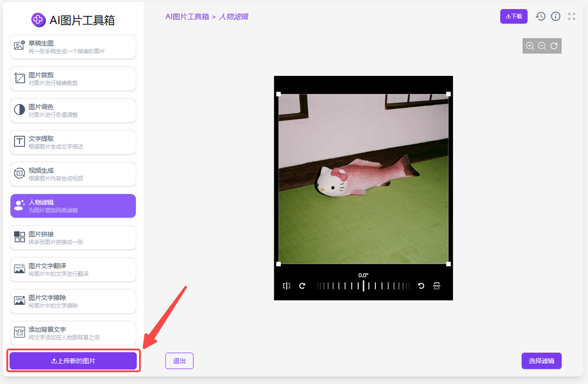Open the 文字提取 tool
588x384 pixels.
click(x=73, y=142)
